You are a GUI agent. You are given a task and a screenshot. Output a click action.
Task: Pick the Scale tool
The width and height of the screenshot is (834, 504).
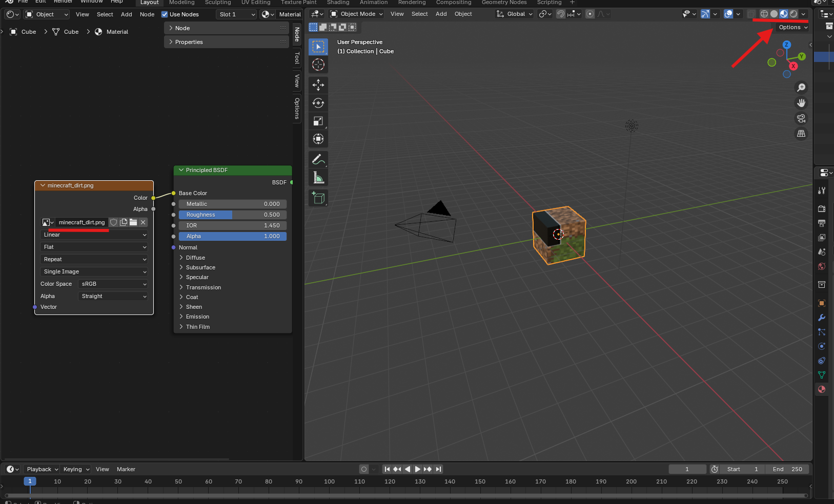(x=318, y=121)
